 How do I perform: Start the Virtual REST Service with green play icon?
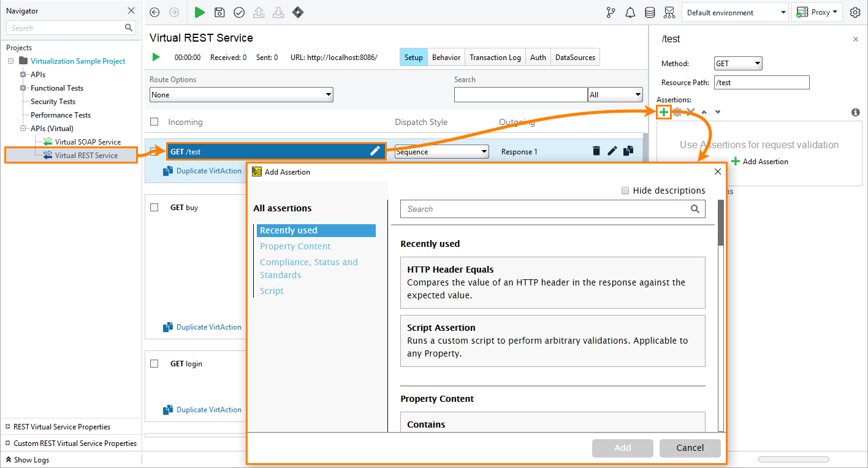[156, 56]
